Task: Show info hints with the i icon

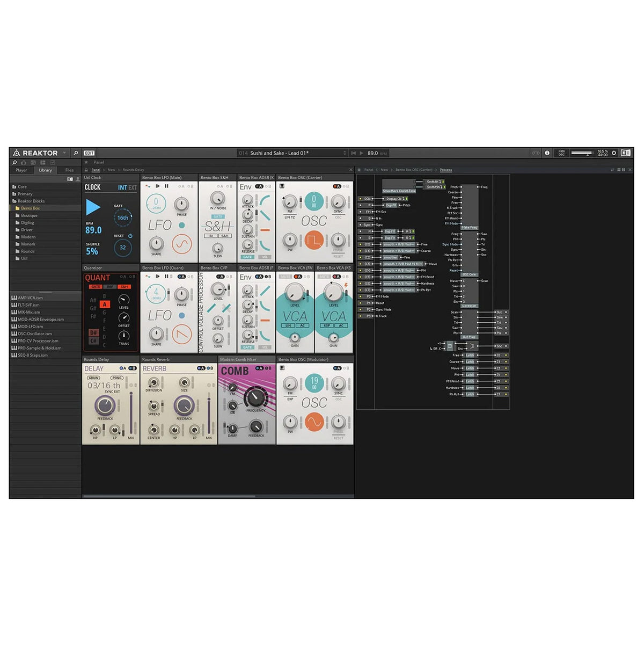Action: [547, 153]
